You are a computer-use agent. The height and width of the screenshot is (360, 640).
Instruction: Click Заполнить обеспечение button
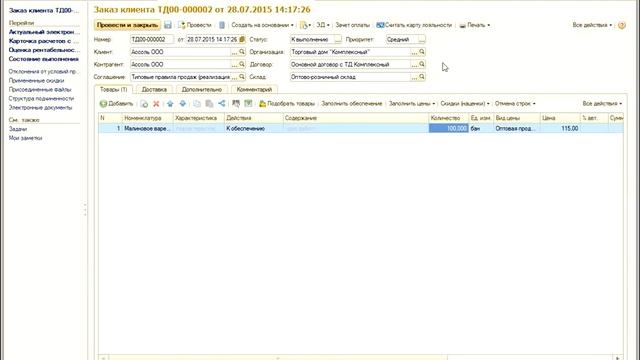pyautogui.click(x=352, y=104)
